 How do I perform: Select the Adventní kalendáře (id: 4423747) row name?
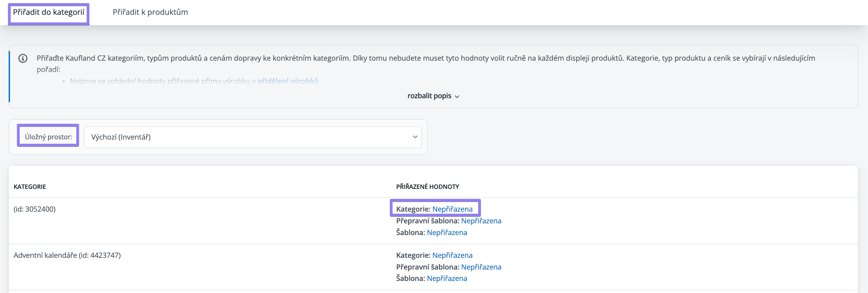[67, 255]
